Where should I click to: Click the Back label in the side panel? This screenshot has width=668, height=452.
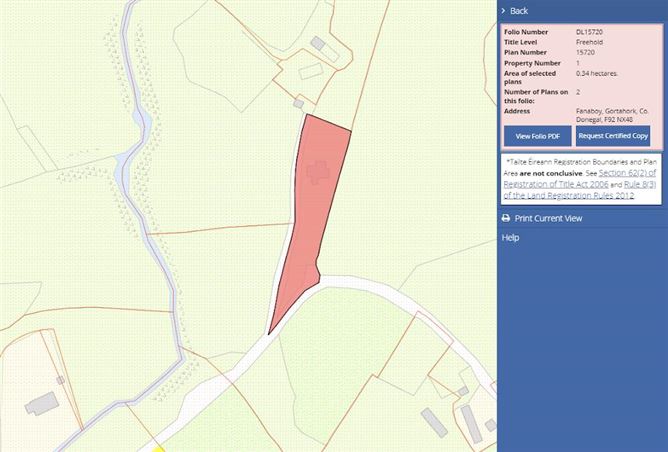click(x=519, y=11)
